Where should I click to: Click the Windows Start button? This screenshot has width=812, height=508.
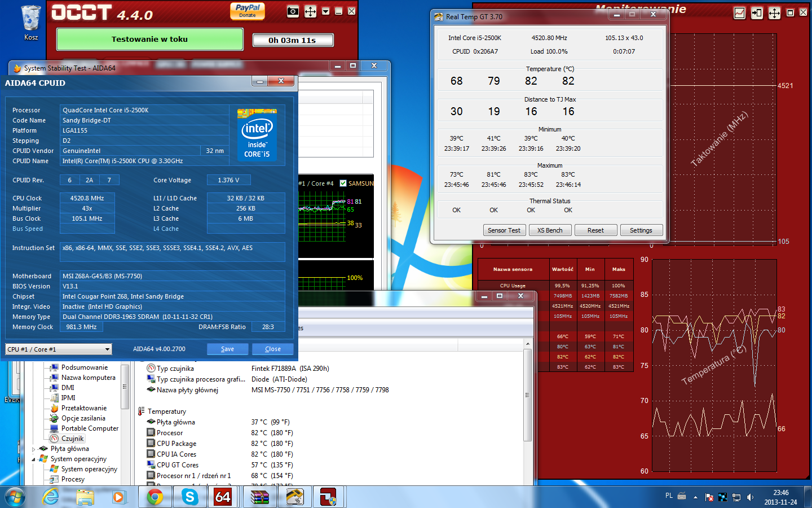15,497
